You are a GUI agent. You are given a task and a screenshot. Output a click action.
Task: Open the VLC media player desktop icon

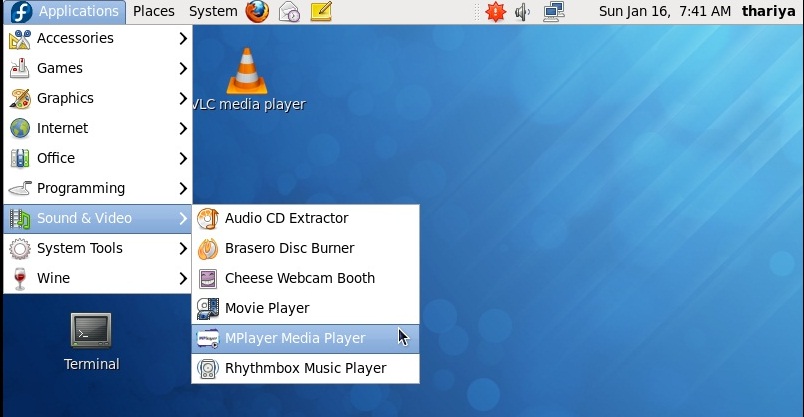[x=248, y=80]
